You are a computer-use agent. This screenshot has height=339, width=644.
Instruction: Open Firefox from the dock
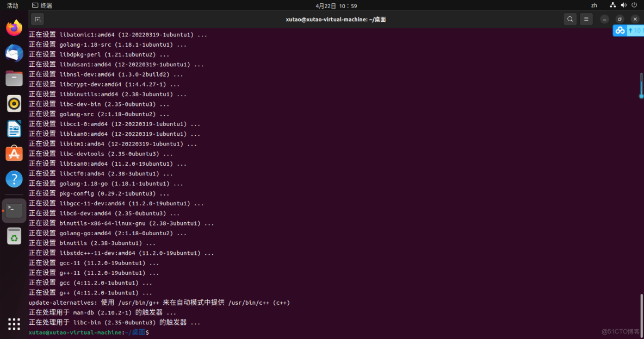click(x=14, y=28)
